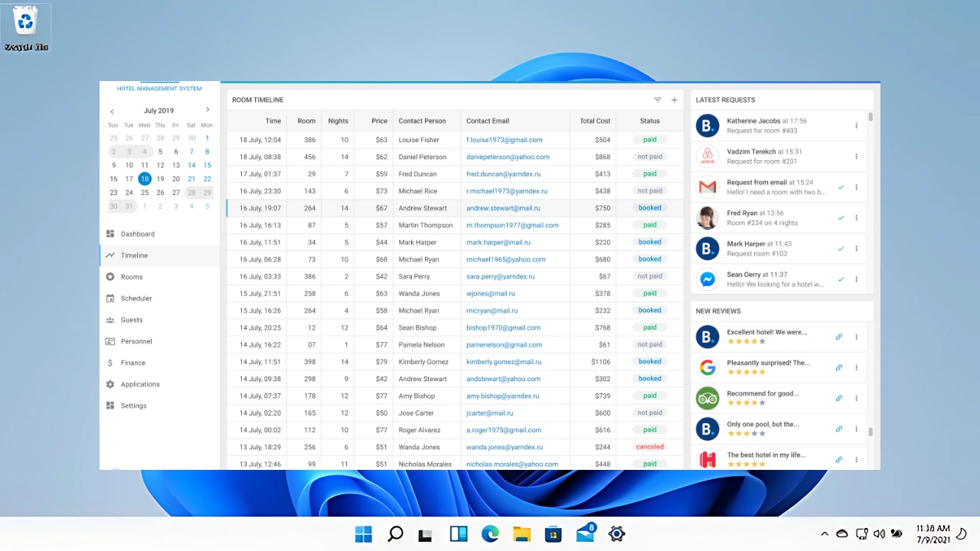This screenshot has width=980, height=551.
Task: Click checkmark on Request from email
Action: 841,187
